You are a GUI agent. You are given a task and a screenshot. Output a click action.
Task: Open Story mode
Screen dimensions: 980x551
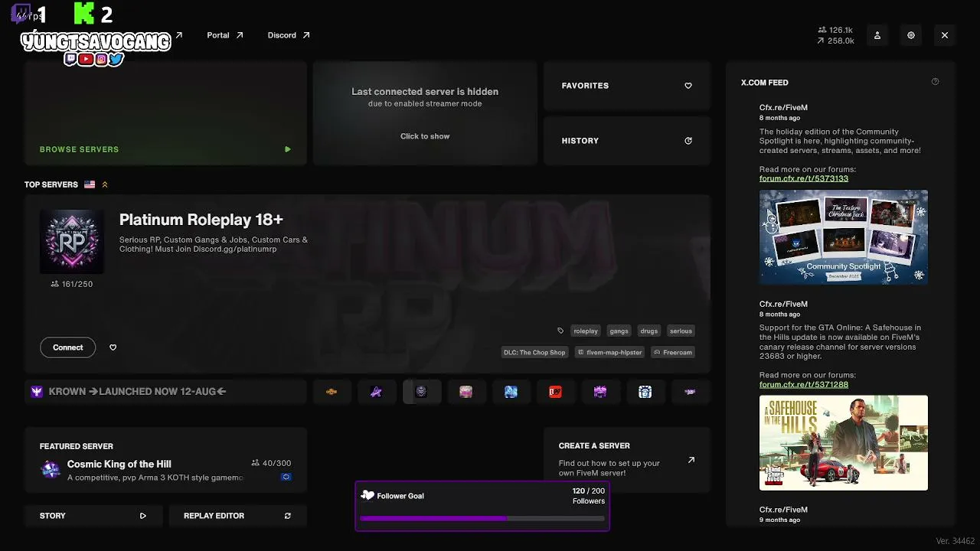[93, 516]
